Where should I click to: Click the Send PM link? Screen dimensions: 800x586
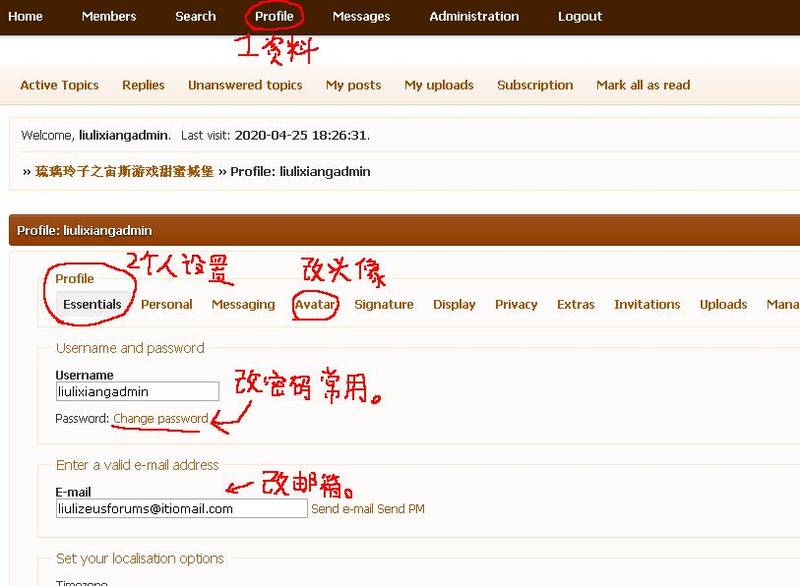click(x=401, y=509)
